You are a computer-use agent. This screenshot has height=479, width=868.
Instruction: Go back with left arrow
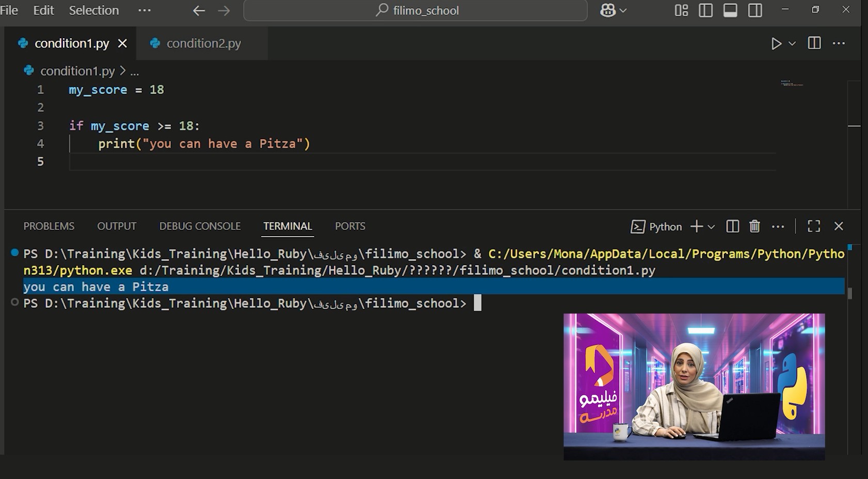coord(199,10)
